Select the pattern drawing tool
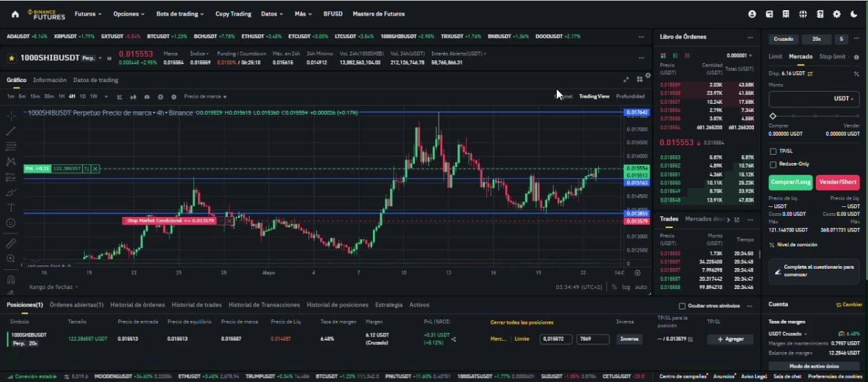This screenshot has height=382, width=868. (11, 161)
